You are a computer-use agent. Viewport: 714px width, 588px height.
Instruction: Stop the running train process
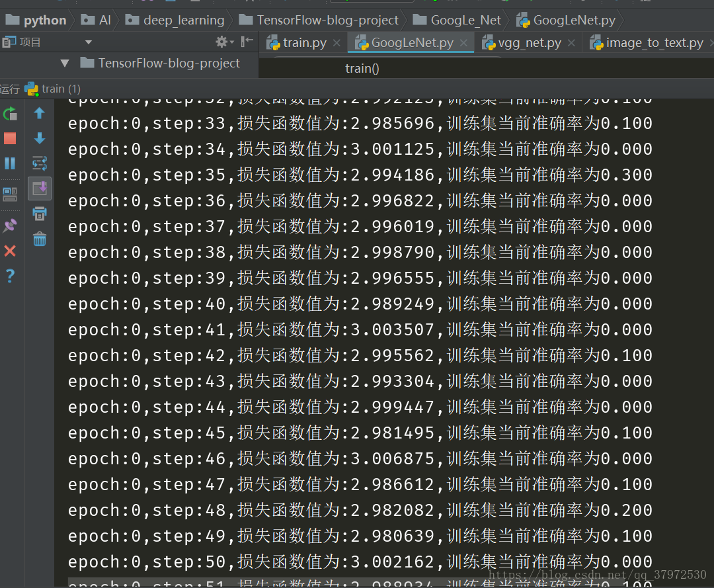click(10, 138)
